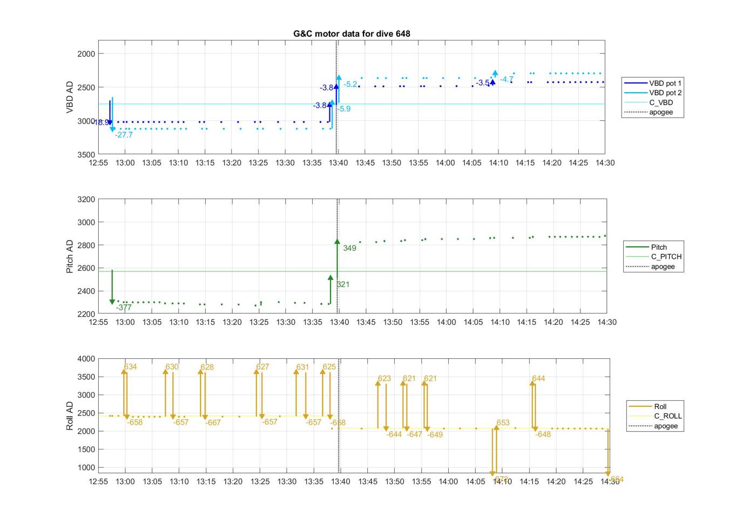Image resolution: width=756 pixels, height=532 pixels.
Task: Click the Pitch plot's '13:15' time tick
Action: tap(205, 322)
